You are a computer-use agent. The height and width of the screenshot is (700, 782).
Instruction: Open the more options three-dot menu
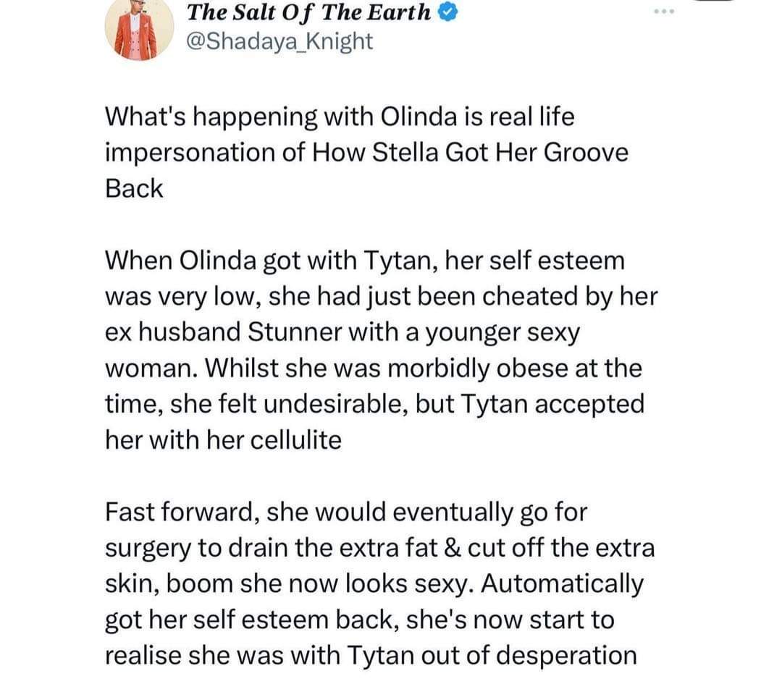coord(664,12)
